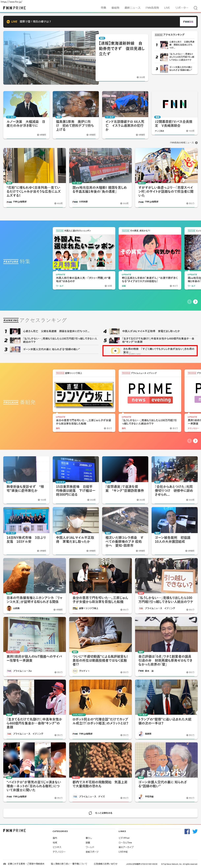Open Facebook page via footer icon

187,831
